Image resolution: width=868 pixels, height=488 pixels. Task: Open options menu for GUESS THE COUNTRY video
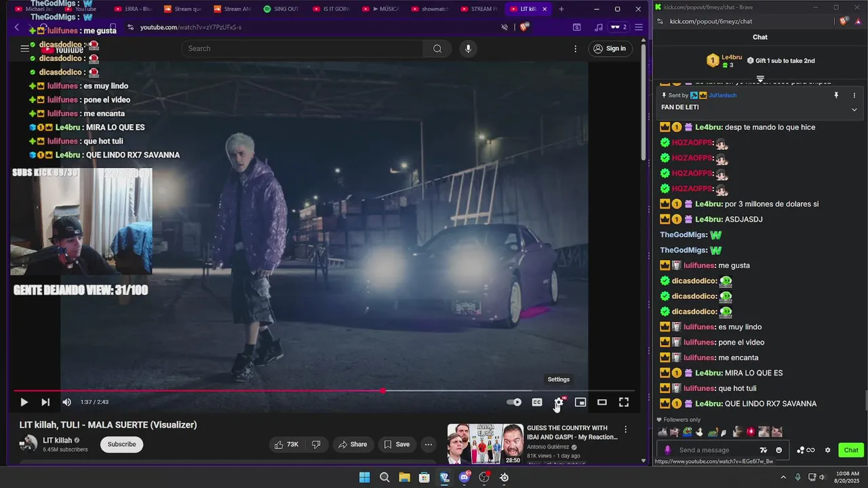point(625,429)
